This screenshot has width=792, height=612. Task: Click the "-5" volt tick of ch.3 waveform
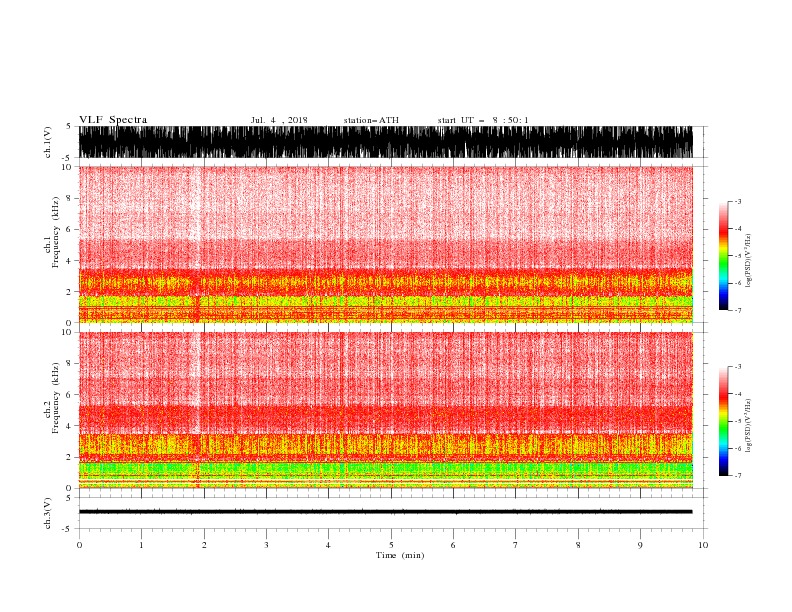tap(68, 529)
